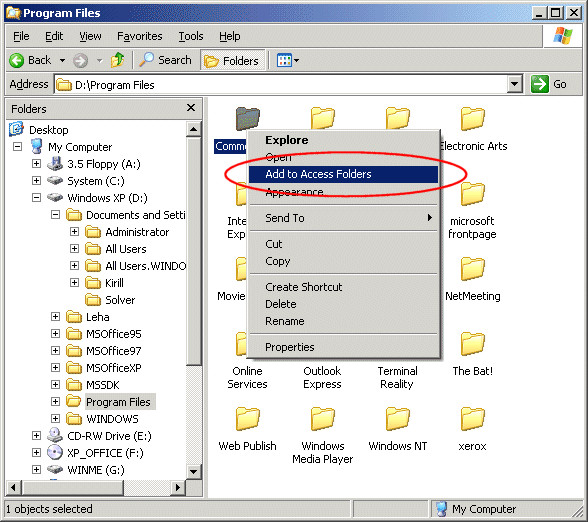This screenshot has height=522, width=588.
Task: Open the Send To submenu
Action: (344, 218)
